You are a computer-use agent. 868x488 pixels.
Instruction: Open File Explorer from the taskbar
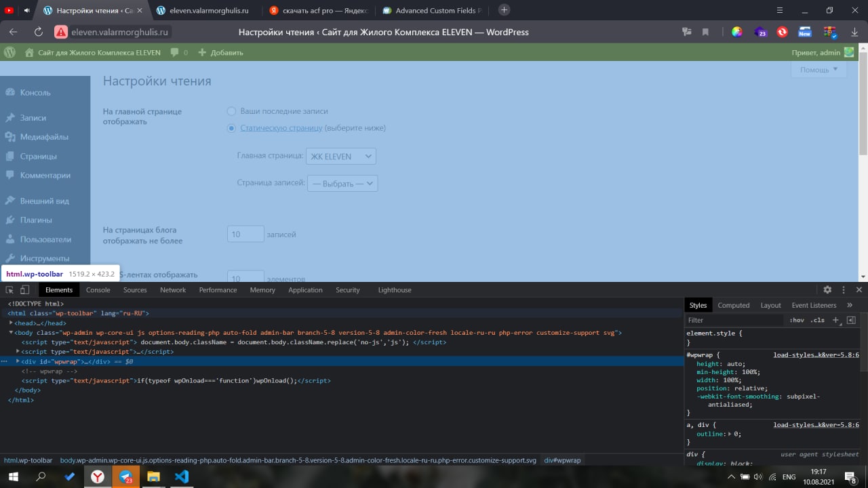(153, 476)
